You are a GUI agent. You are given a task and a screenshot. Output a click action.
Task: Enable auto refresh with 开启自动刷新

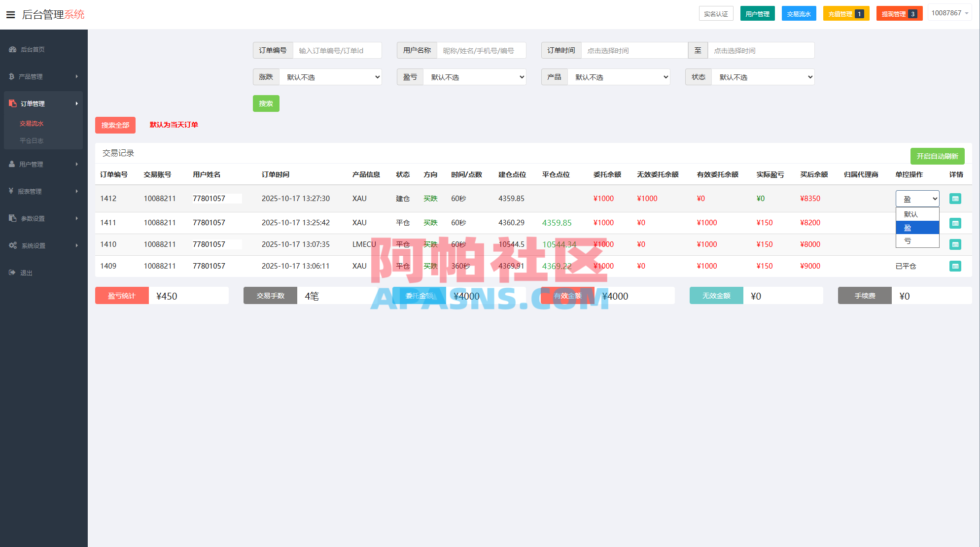pyautogui.click(x=937, y=156)
